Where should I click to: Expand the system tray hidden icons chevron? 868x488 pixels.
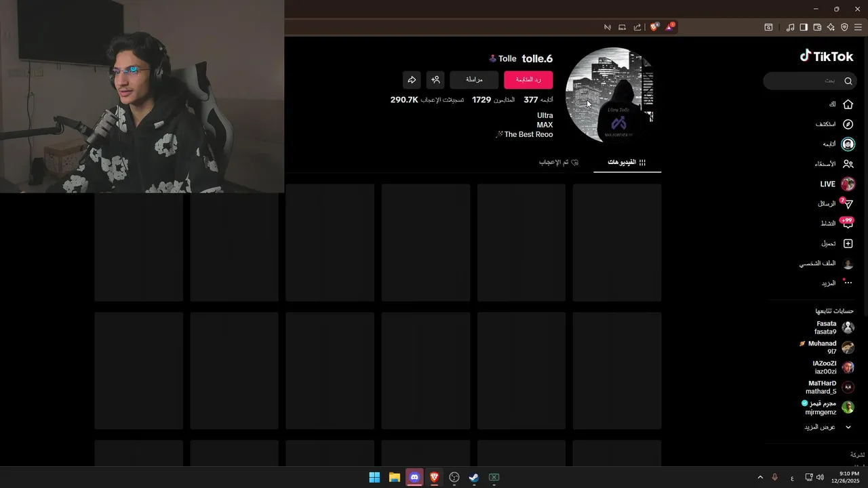pyautogui.click(x=760, y=477)
